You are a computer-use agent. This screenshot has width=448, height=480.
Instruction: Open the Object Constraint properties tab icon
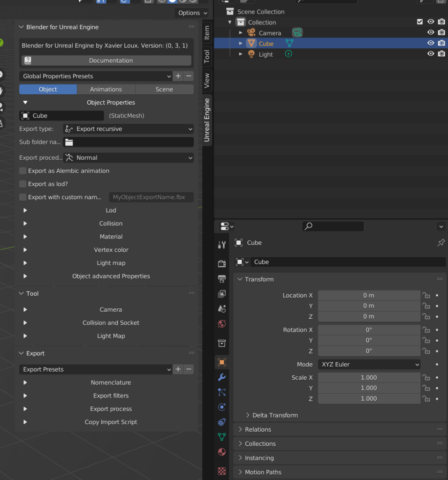[x=222, y=422]
